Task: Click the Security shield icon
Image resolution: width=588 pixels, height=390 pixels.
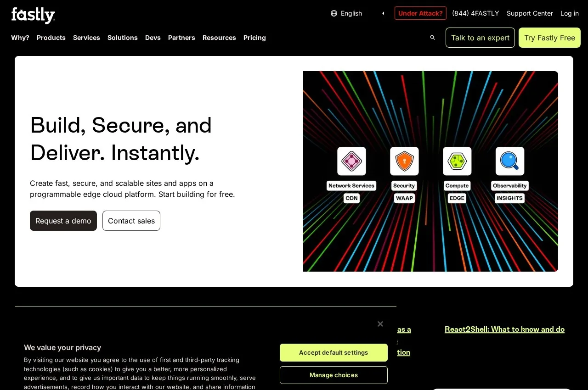Action: click(x=404, y=161)
